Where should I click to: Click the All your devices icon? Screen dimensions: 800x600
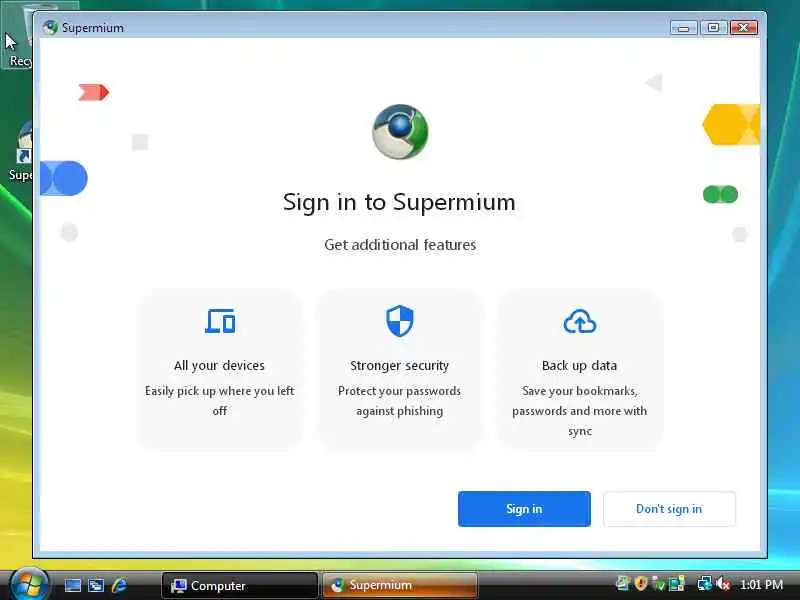[x=220, y=321]
